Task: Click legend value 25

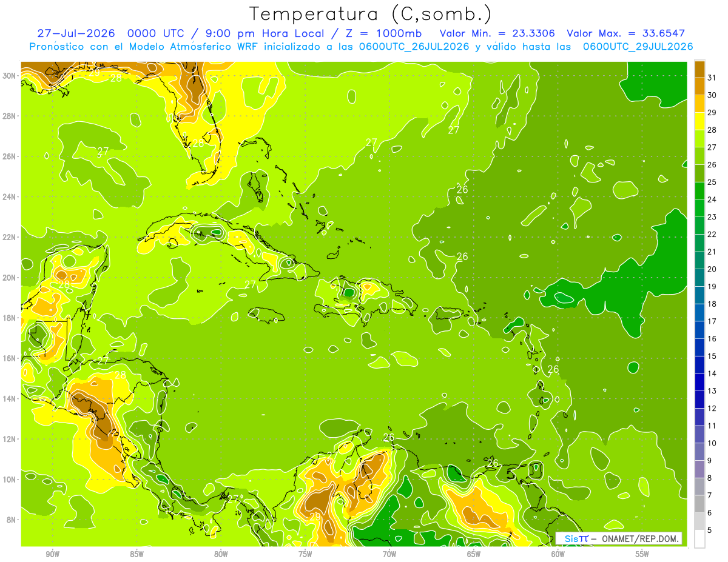Action: 712,182
